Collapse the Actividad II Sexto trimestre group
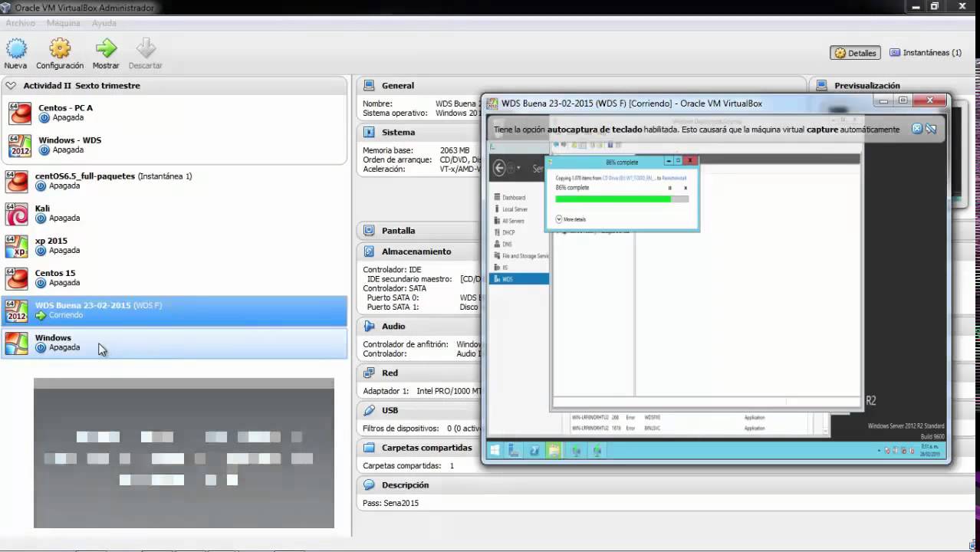 pyautogui.click(x=11, y=85)
